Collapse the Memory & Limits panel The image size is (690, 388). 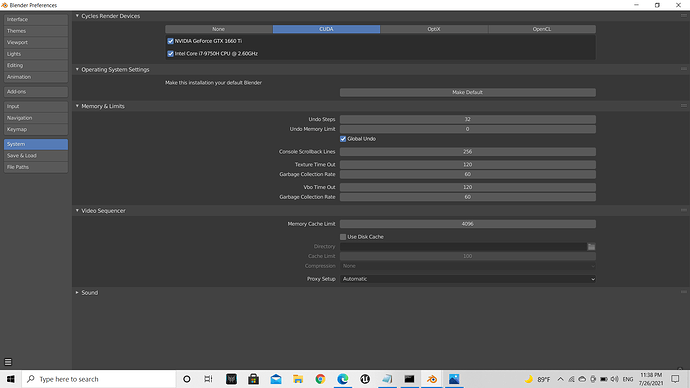point(77,106)
